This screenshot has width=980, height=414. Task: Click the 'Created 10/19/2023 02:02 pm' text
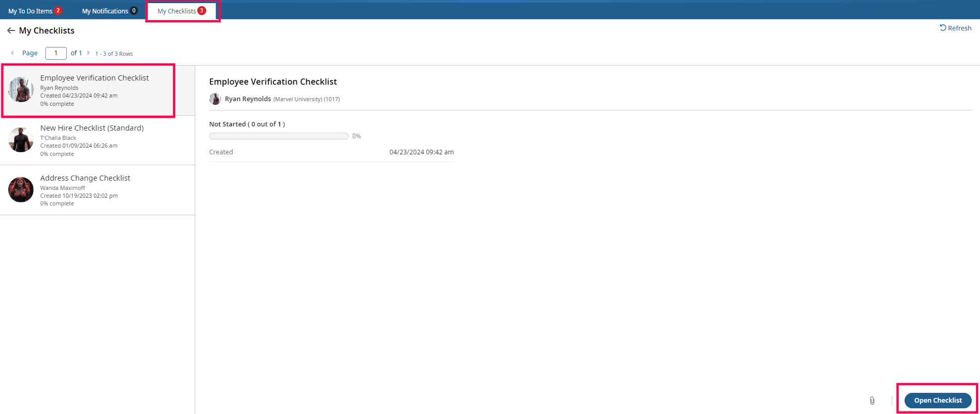79,196
